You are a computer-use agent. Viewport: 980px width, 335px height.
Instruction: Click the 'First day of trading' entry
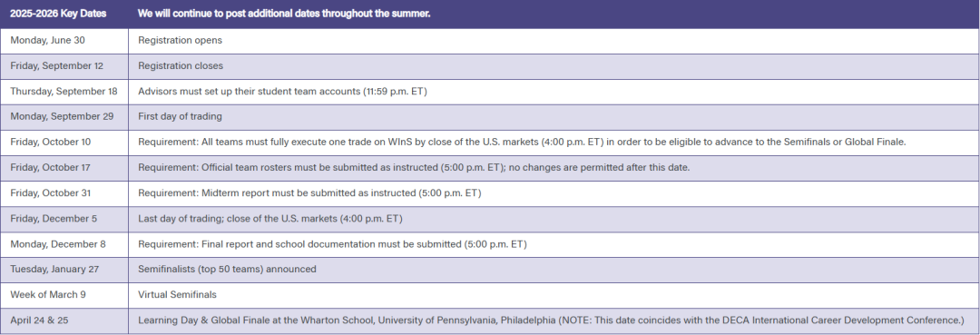180,117
